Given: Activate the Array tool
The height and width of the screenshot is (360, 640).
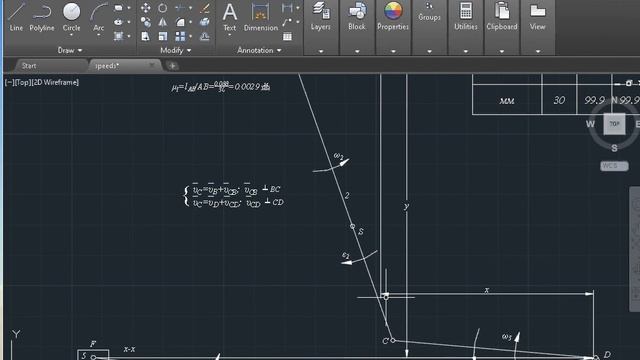Looking at the screenshot, I should pos(180,36).
